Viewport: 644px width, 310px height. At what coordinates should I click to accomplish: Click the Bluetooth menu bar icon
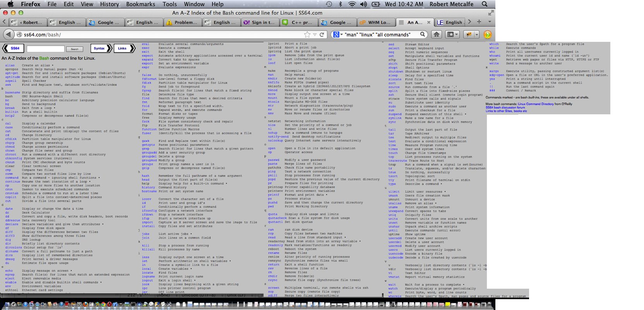click(341, 4)
